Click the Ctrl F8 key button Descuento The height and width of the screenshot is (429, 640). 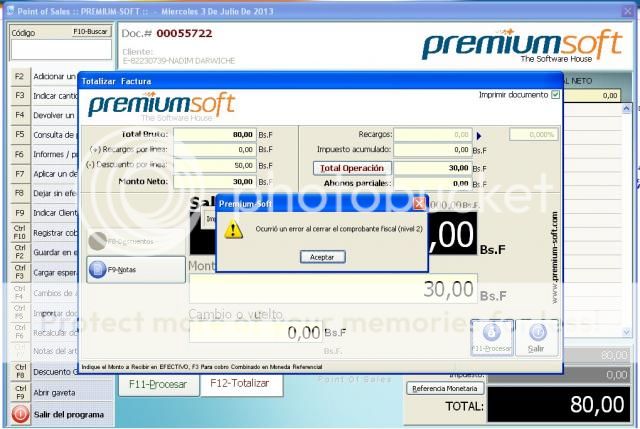pyautogui.click(x=20, y=371)
